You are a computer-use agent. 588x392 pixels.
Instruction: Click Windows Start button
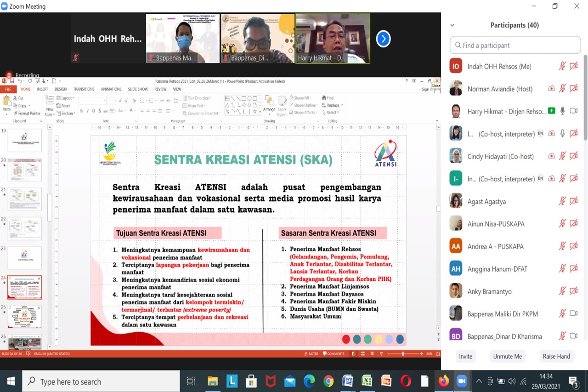[11, 381]
